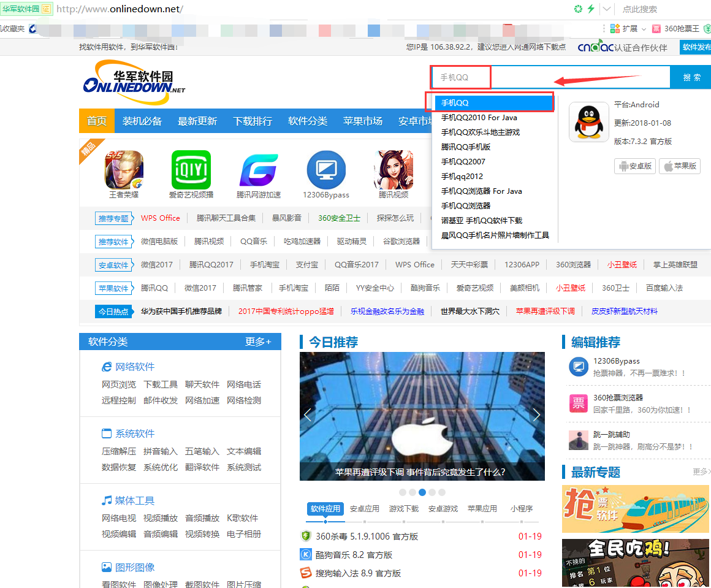Open the WPS Office red link
This screenshot has width=711, height=588.
click(x=160, y=218)
